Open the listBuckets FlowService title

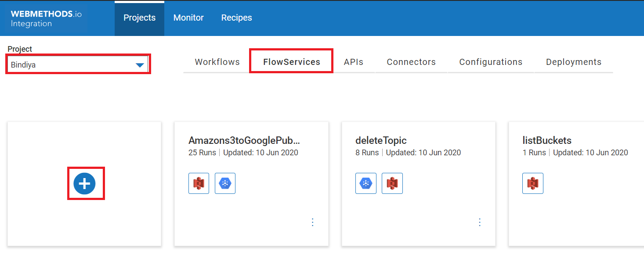547,140
